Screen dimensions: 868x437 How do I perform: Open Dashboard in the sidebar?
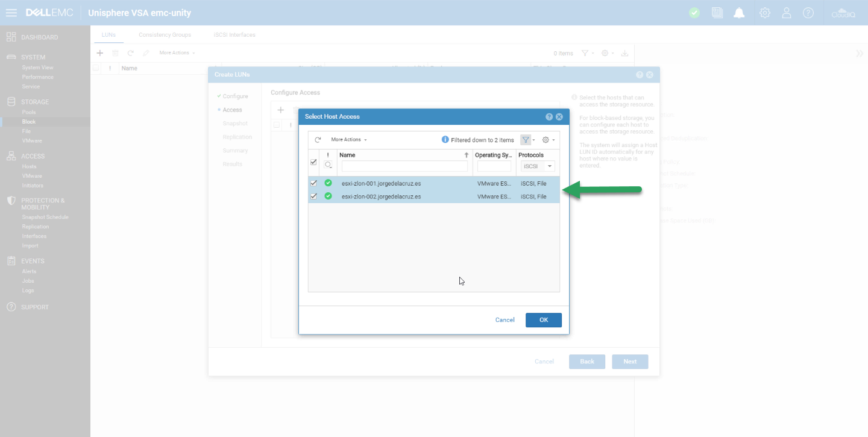40,37
